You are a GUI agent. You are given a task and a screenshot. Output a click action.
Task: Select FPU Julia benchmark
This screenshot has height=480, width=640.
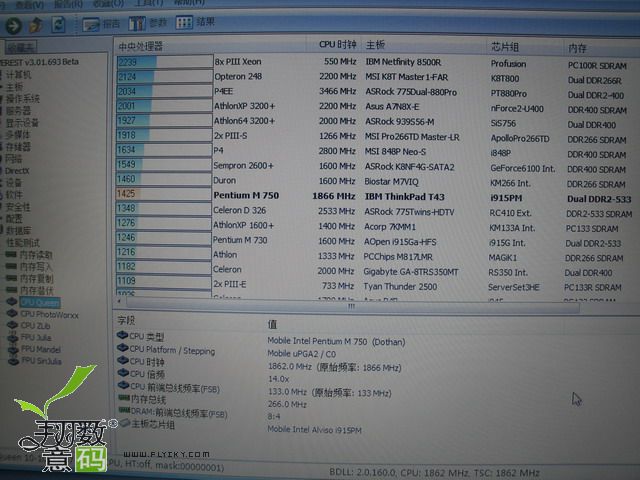click(x=36, y=338)
